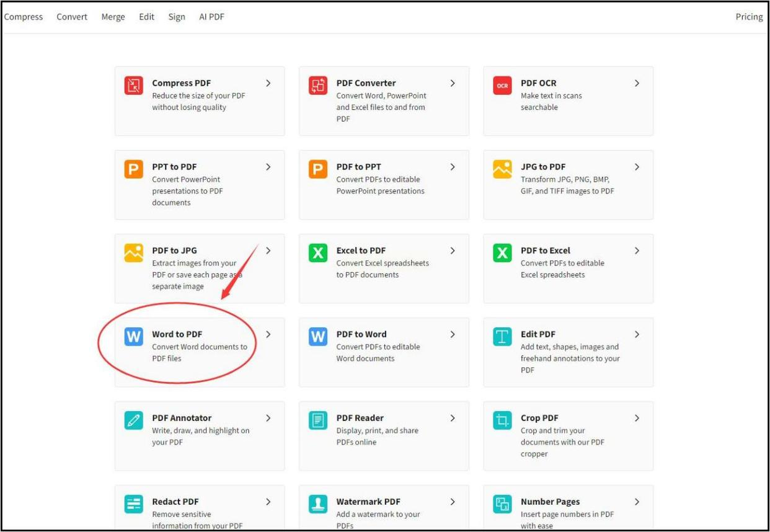Click the Excel to PDF card arrow

453,250
